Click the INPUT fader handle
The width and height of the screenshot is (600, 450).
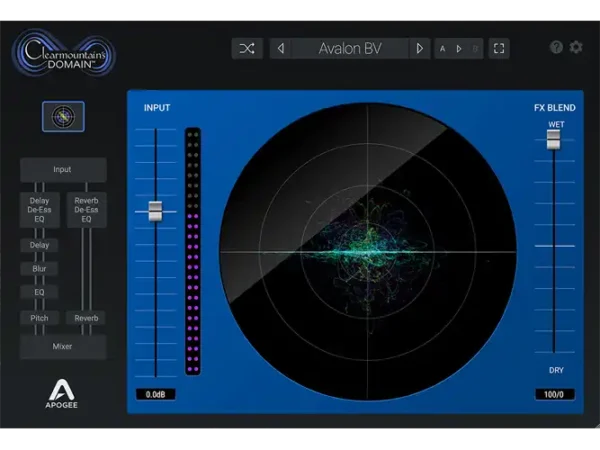[155, 211]
